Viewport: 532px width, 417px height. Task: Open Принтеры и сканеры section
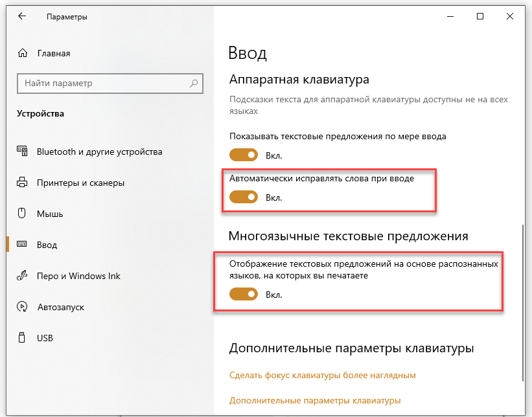tap(80, 183)
